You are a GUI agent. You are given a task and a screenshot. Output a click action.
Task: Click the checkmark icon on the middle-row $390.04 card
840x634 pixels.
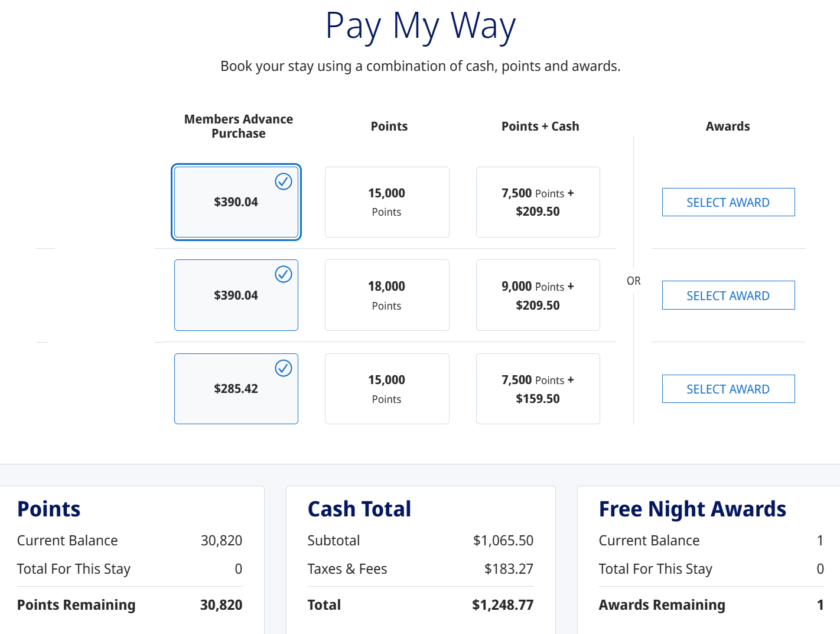pos(284,274)
